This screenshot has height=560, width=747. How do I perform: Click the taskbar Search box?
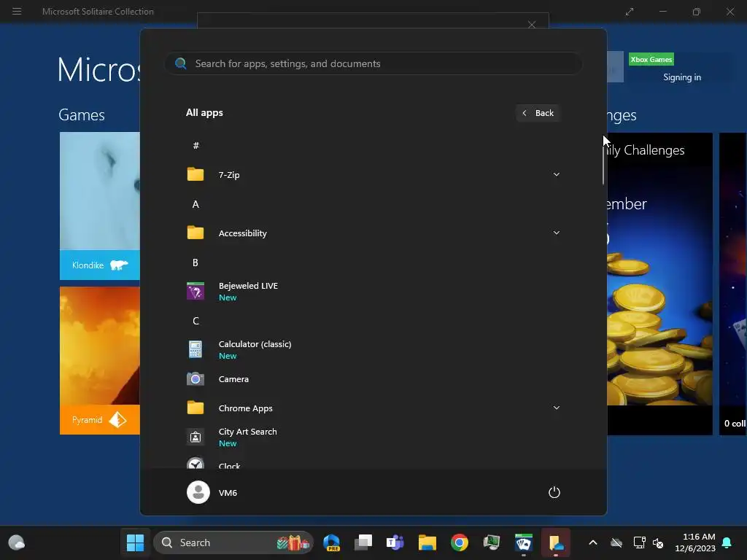(233, 542)
